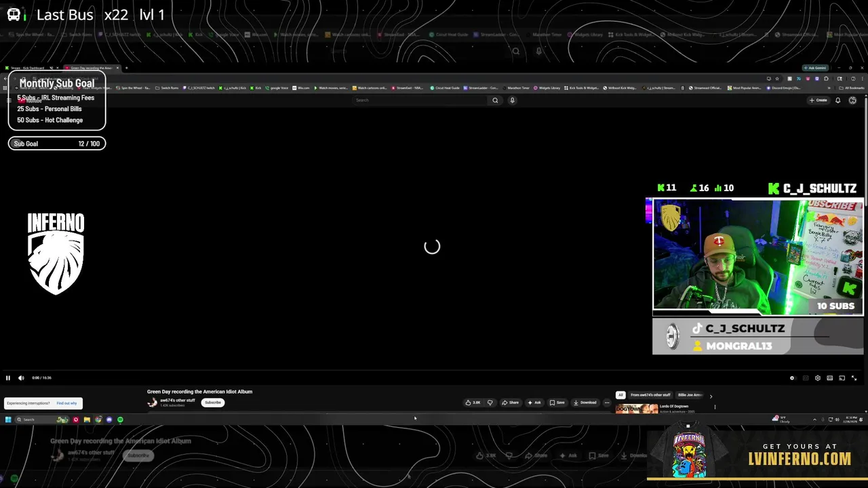Pause the YouTube video
The height and width of the screenshot is (488, 868).
pyautogui.click(x=8, y=378)
